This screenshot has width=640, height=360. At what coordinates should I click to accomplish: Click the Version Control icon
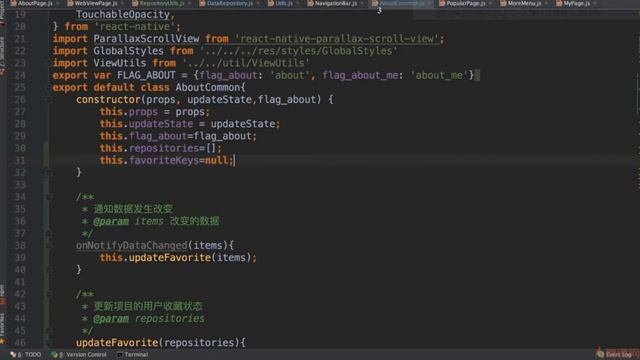click(x=54, y=355)
